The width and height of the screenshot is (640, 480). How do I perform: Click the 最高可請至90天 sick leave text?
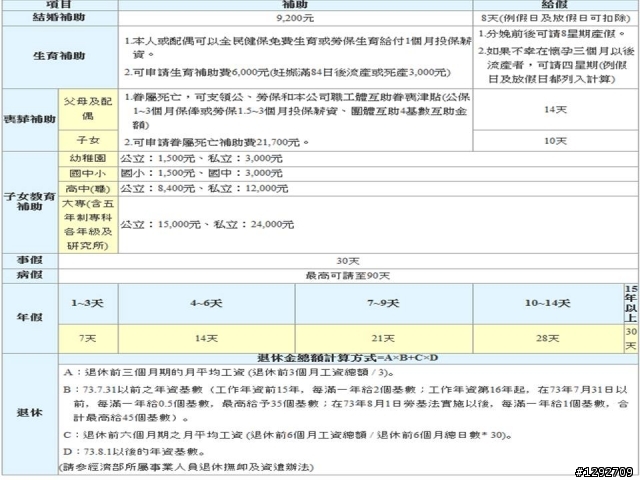click(348, 276)
